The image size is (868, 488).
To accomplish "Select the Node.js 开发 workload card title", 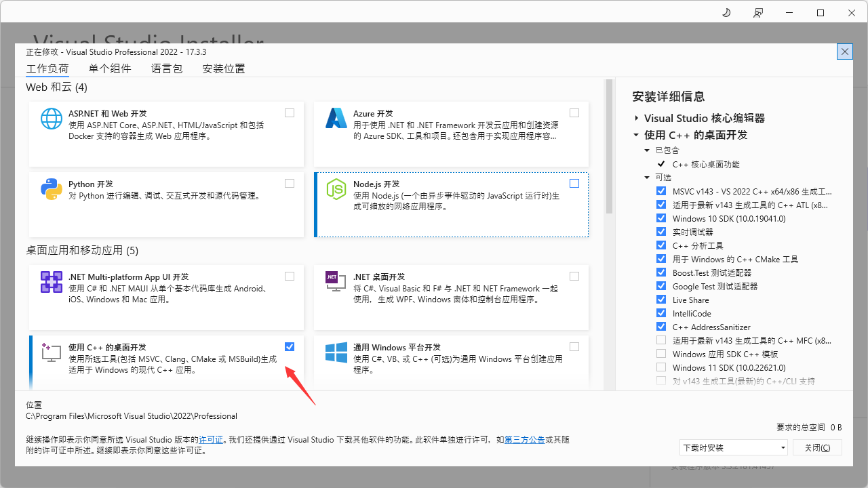I will (376, 184).
